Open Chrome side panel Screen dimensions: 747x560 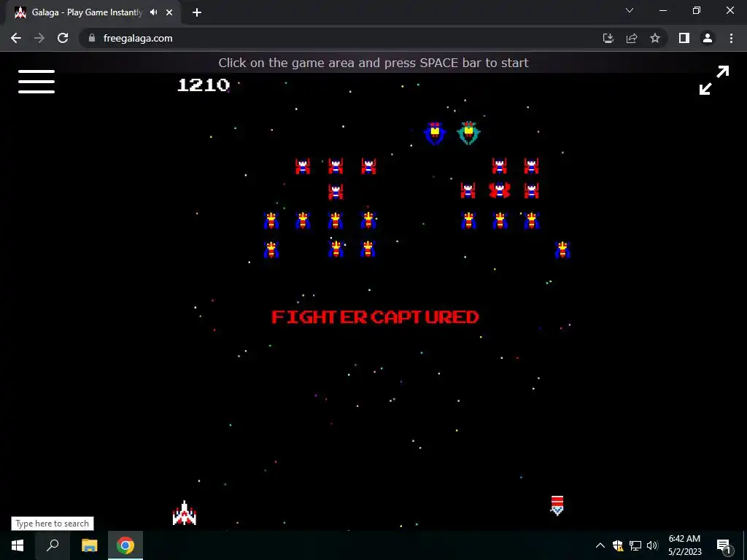[684, 38]
